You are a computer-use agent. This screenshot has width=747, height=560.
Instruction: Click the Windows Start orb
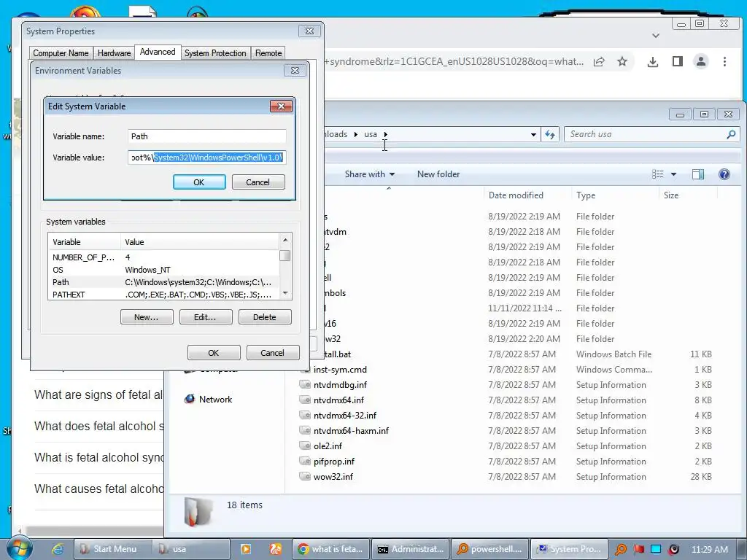point(19,548)
